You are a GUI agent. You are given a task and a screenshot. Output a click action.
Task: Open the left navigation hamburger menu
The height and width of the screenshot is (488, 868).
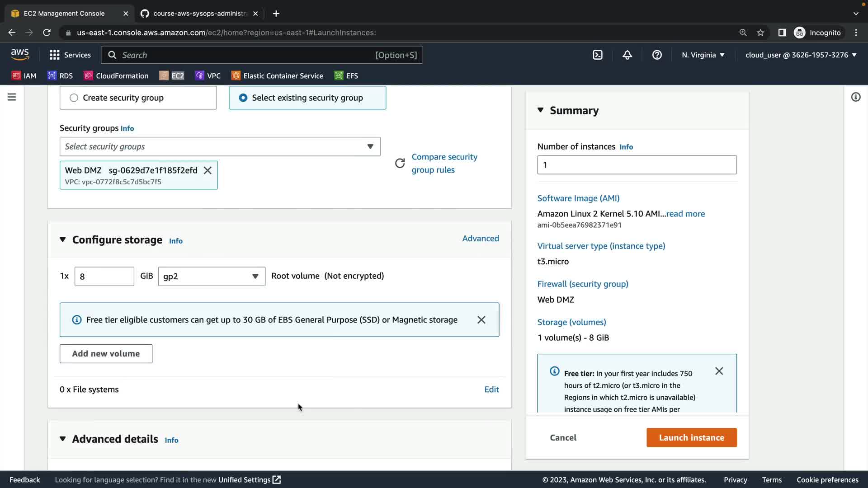coord(12,97)
